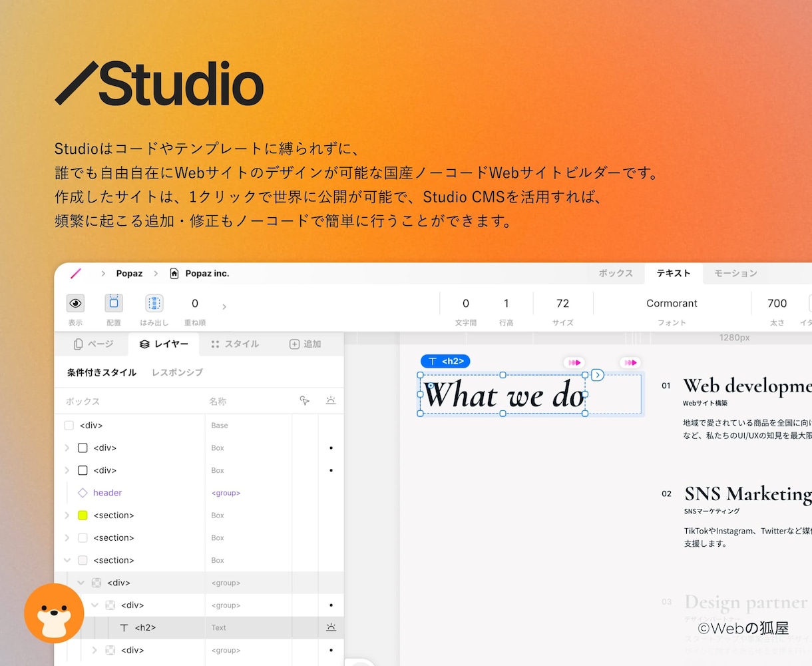Click the T text icon on h2 layer
812x666 pixels.
[x=124, y=627]
